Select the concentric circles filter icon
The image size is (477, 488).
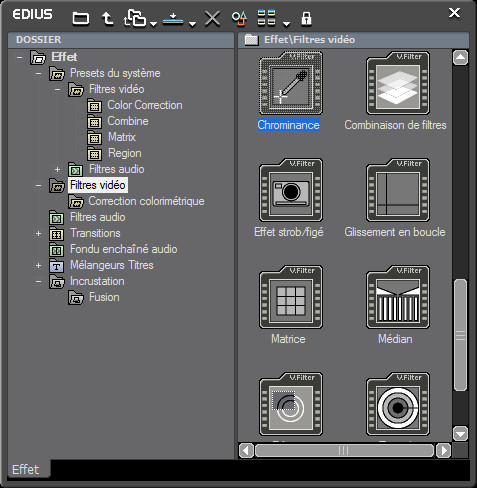[x=398, y=404]
